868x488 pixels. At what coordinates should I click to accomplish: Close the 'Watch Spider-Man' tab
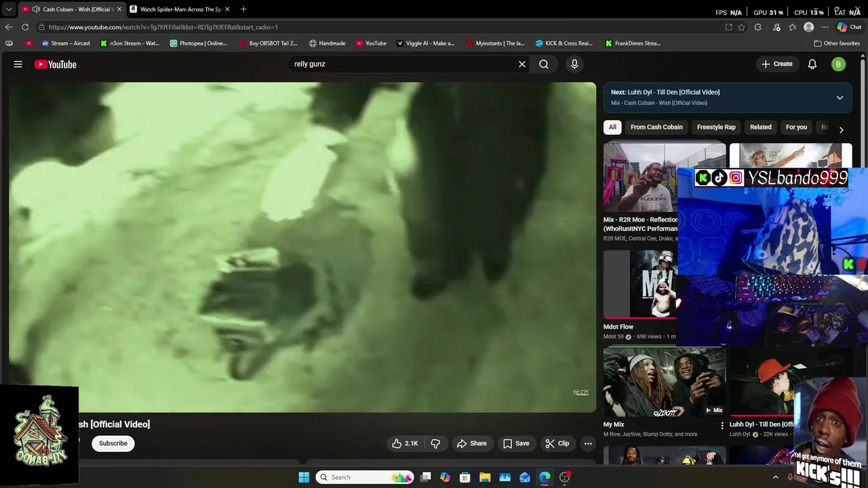[x=227, y=9]
